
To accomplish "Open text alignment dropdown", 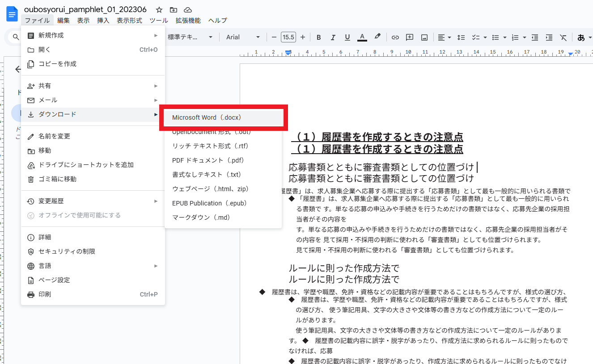I will [444, 37].
